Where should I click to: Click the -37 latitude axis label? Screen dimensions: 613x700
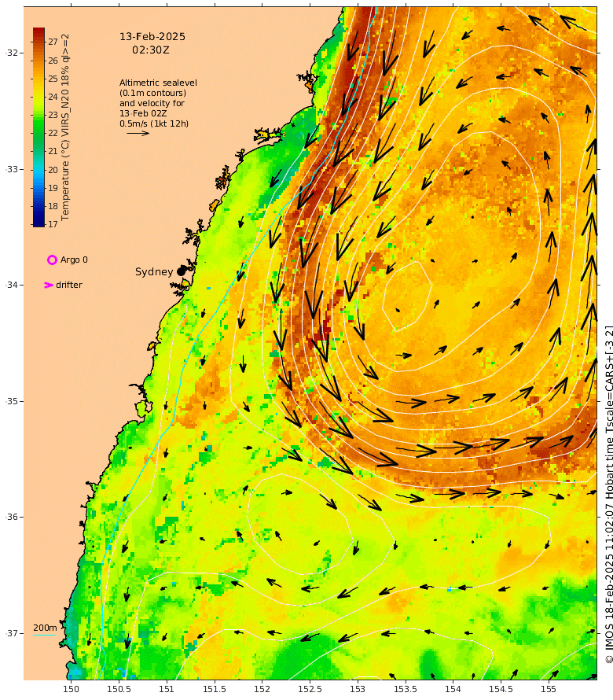coord(12,633)
